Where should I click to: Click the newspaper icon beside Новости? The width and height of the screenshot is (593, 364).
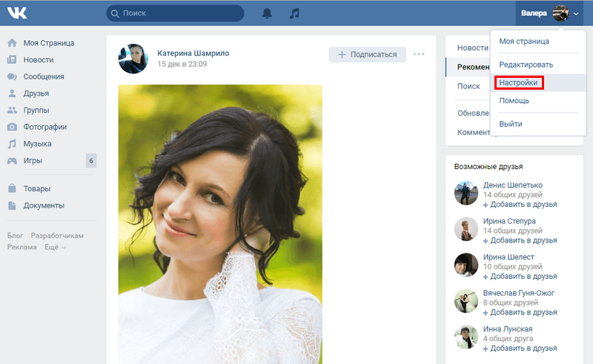[x=12, y=60]
